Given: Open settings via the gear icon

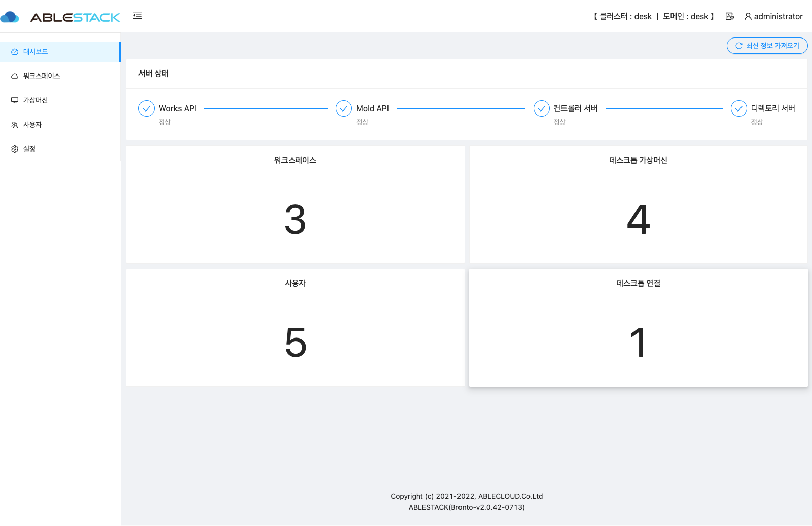Looking at the screenshot, I should [x=14, y=148].
